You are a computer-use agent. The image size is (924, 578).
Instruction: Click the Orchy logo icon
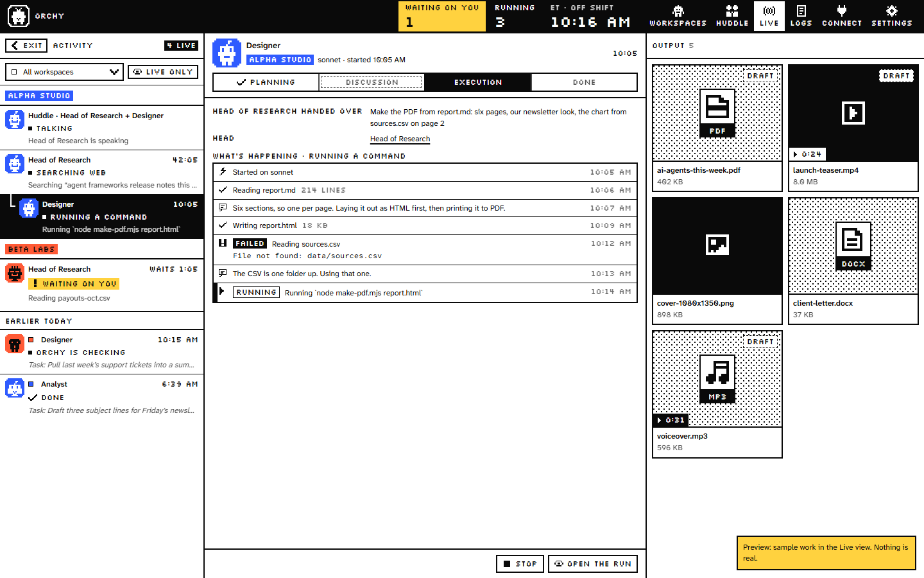[18, 16]
